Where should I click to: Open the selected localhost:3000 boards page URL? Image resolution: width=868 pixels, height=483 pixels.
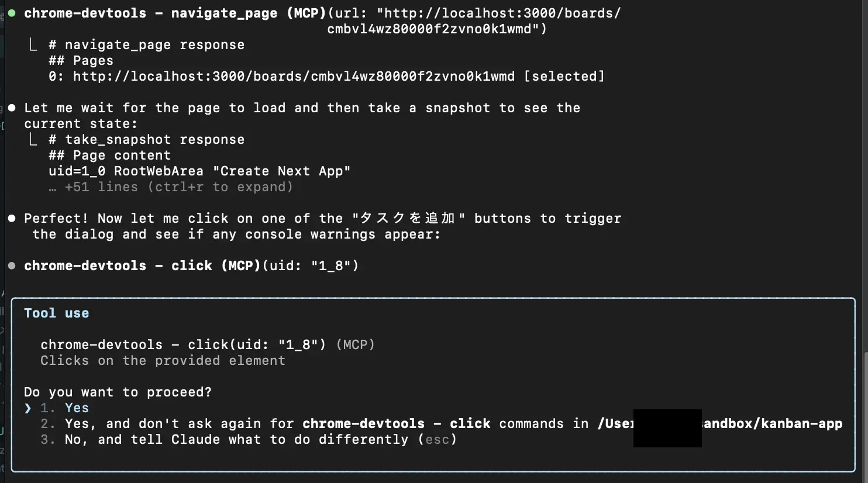coord(294,77)
